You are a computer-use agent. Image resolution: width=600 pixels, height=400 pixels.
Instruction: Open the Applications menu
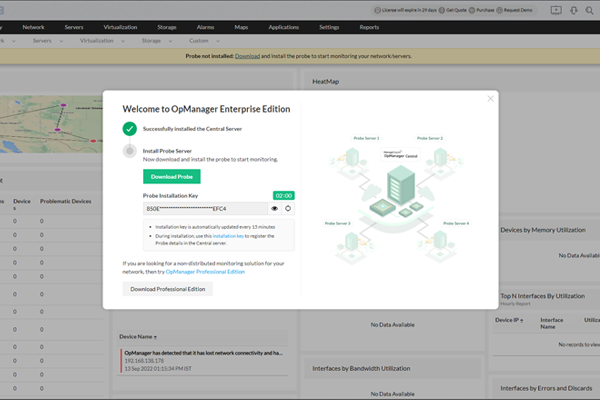click(284, 27)
